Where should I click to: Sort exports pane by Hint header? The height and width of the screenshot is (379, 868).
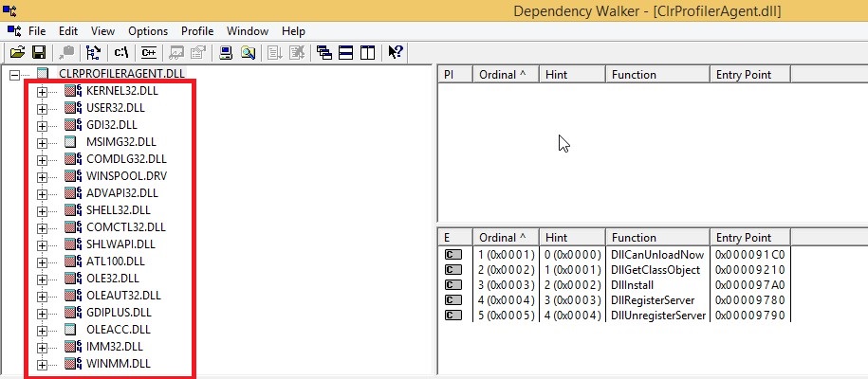click(572, 238)
